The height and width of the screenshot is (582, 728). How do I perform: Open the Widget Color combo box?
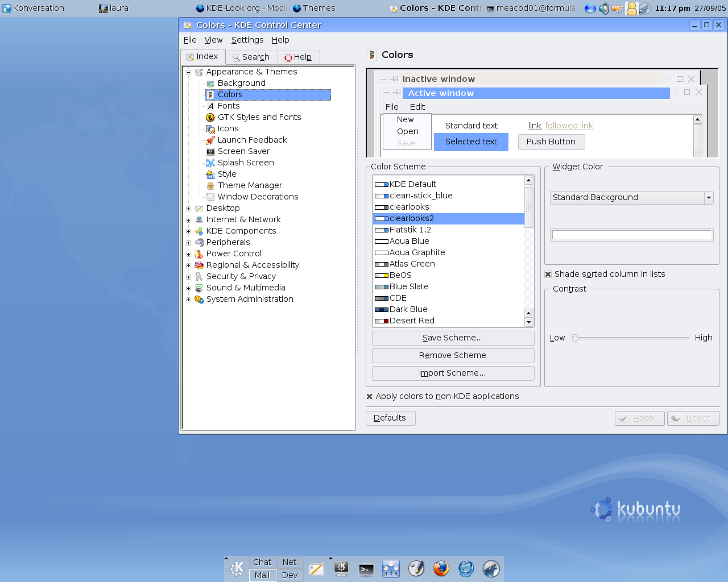click(x=631, y=197)
